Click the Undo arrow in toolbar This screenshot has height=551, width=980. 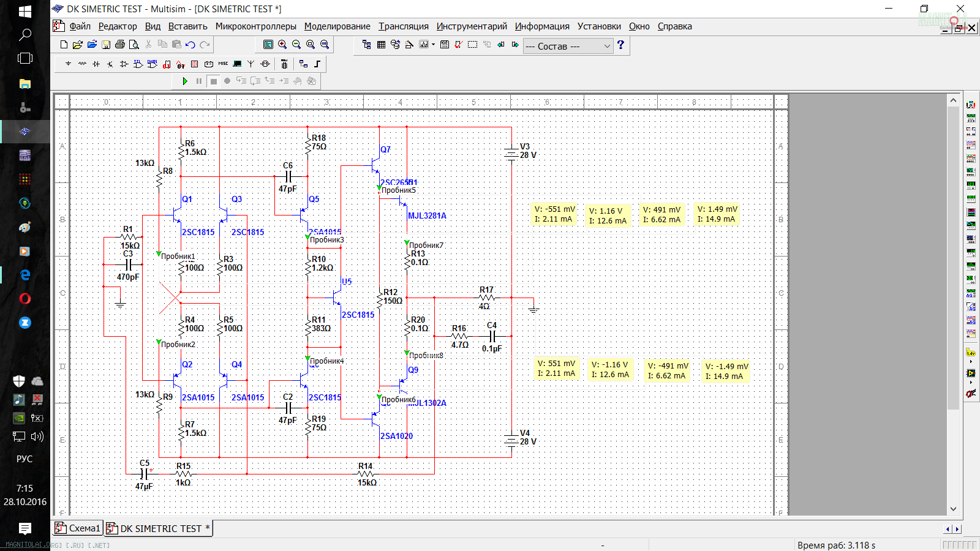pyautogui.click(x=190, y=45)
